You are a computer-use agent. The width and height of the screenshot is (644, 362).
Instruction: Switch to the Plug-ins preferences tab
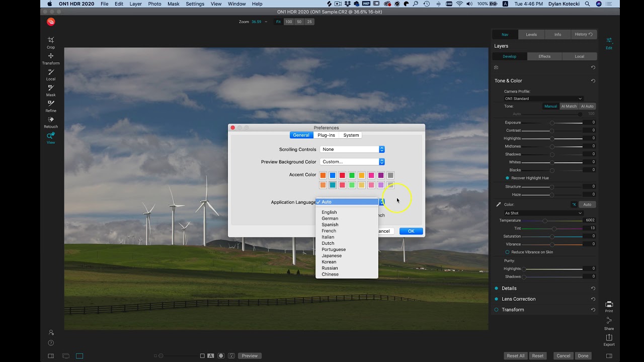point(326,135)
